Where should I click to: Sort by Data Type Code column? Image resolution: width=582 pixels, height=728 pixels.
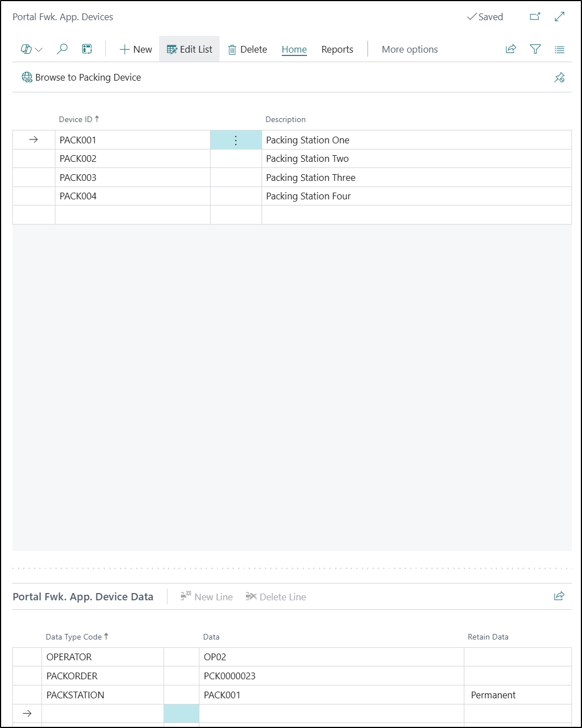pyautogui.click(x=74, y=637)
